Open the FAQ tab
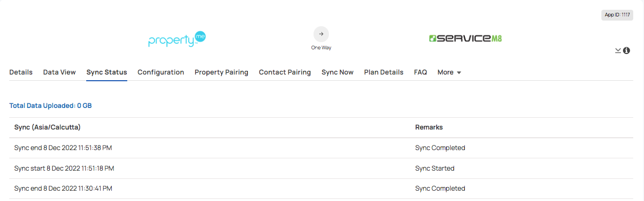This screenshot has width=644, height=201. coord(420,72)
